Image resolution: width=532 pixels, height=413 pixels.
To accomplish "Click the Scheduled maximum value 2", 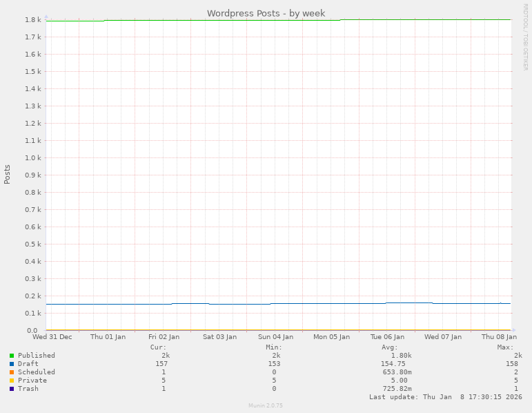I will tap(516, 372).
